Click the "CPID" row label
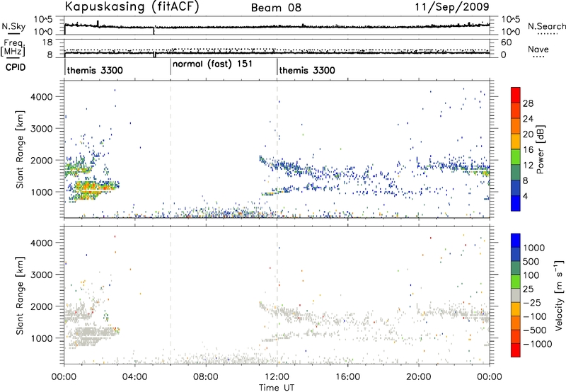Image resolution: width=566 pixels, height=392 pixels. [16, 67]
